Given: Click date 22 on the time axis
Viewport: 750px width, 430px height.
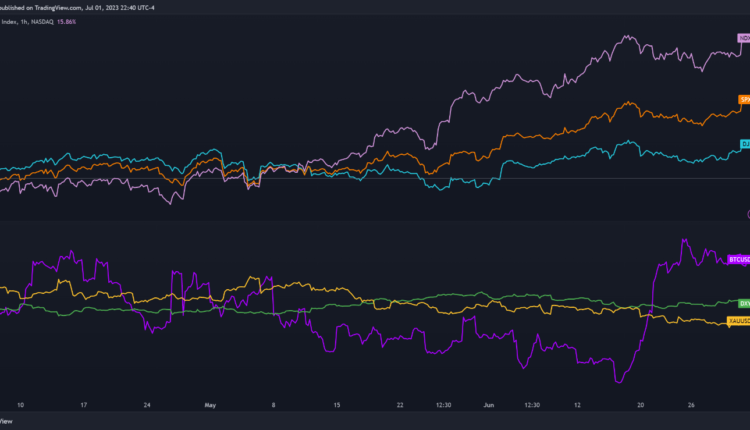Looking at the screenshot, I should coord(400,406).
